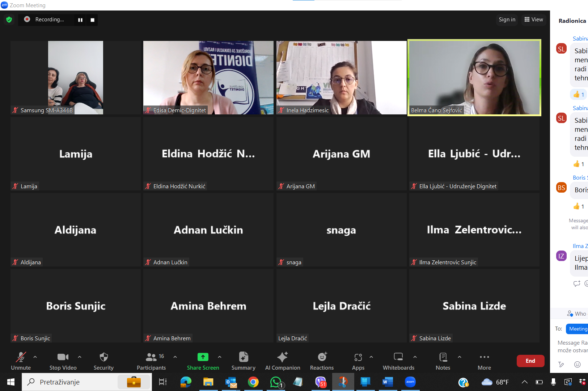Open the View layout menu
Viewport: 588px width, 391px height.
coord(534,20)
